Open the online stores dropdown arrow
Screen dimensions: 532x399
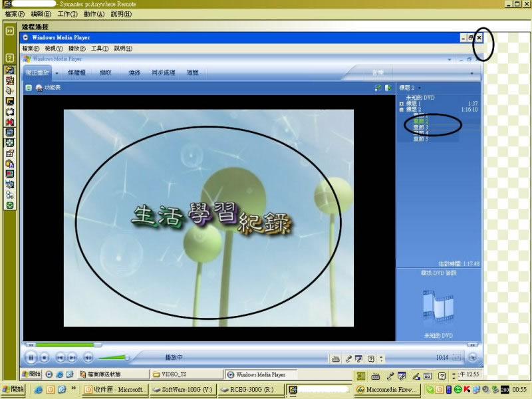point(471,73)
